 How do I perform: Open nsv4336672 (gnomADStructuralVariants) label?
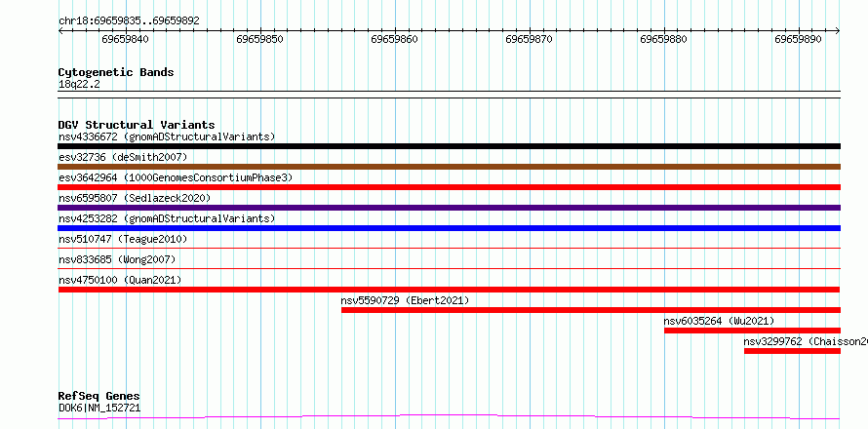click(167, 136)
